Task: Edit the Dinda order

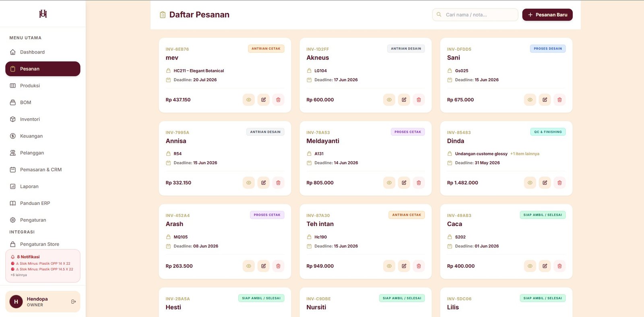Action: [545, 183]
